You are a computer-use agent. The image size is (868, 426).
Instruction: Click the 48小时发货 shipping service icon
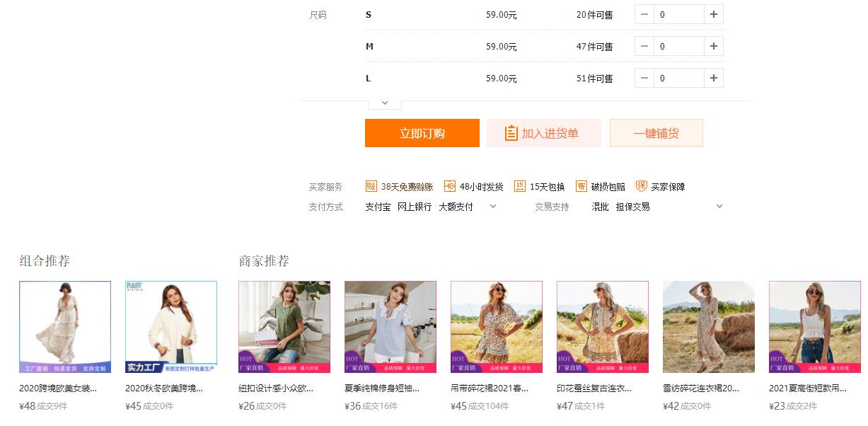tap(448, 187)
